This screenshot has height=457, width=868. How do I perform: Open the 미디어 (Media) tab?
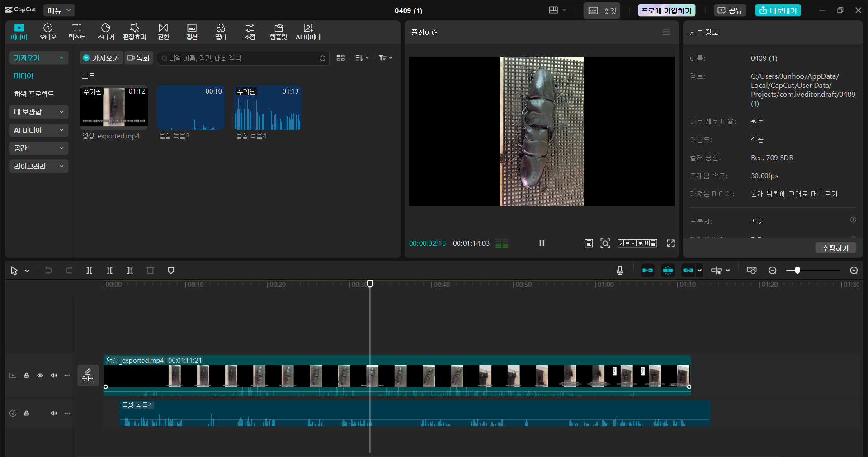[19, 32]
